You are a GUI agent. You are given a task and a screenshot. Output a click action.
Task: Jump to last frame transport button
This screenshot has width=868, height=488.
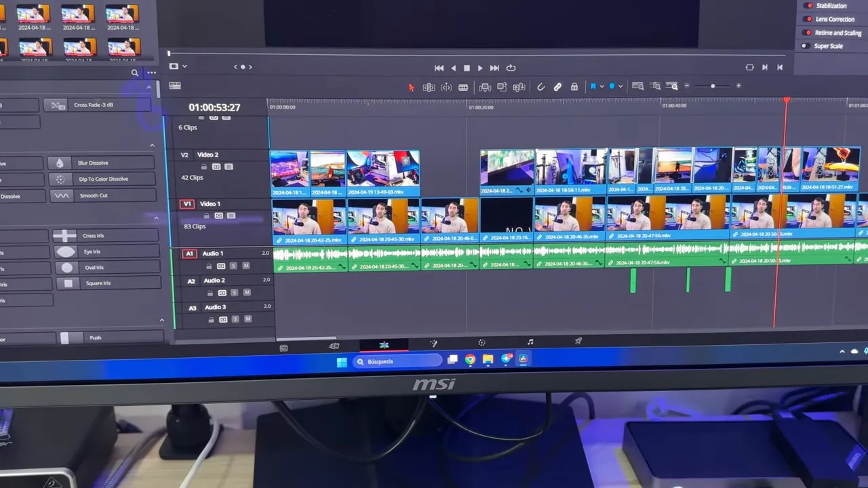[494, 68]
